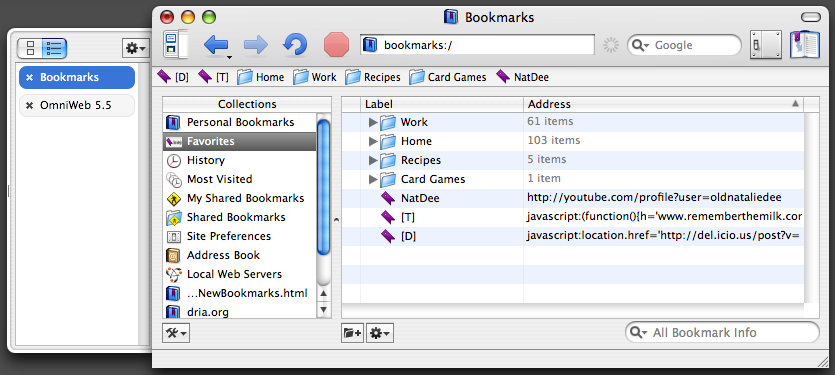Click the bookmarks:/ address field
Viewport: 835px width, 375px height.
478,45
